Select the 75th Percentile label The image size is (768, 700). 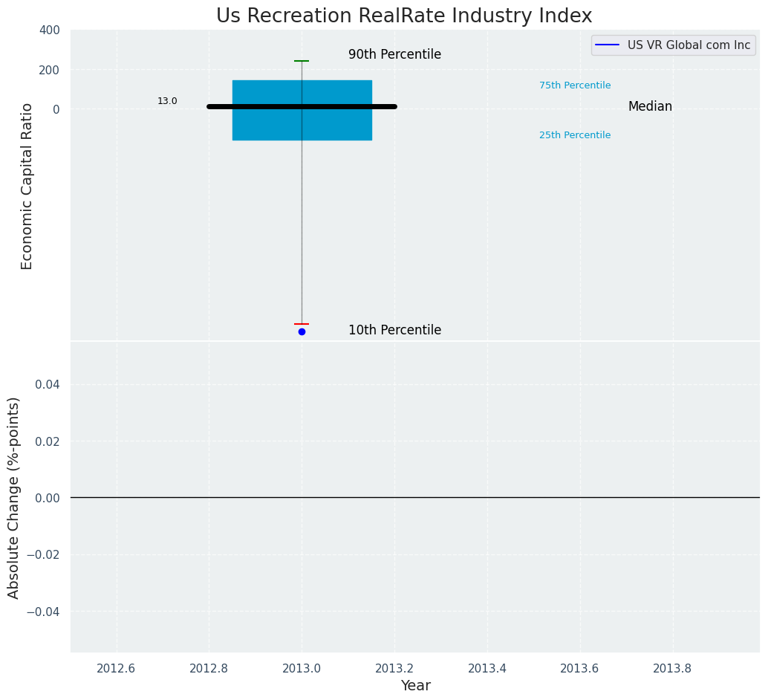pyautogui.click(x=575, y=85)
